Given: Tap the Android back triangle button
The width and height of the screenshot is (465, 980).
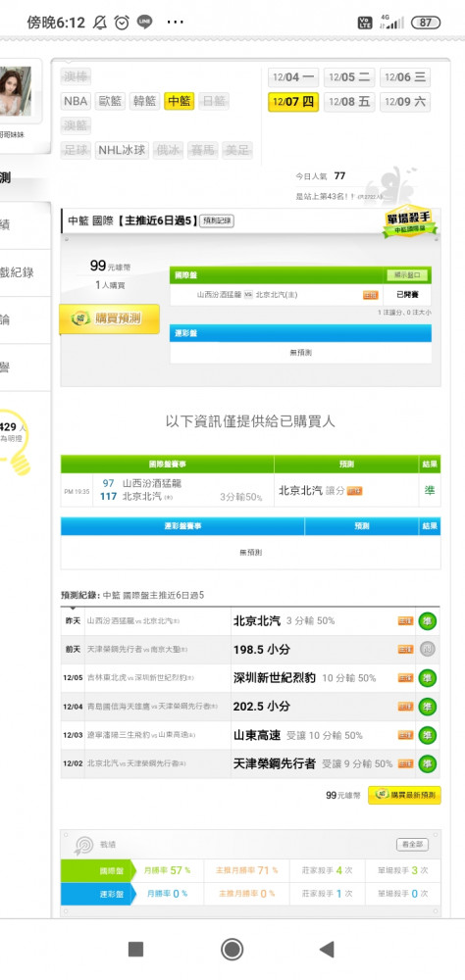Looking at the screenshot, I should pos(327,950).
